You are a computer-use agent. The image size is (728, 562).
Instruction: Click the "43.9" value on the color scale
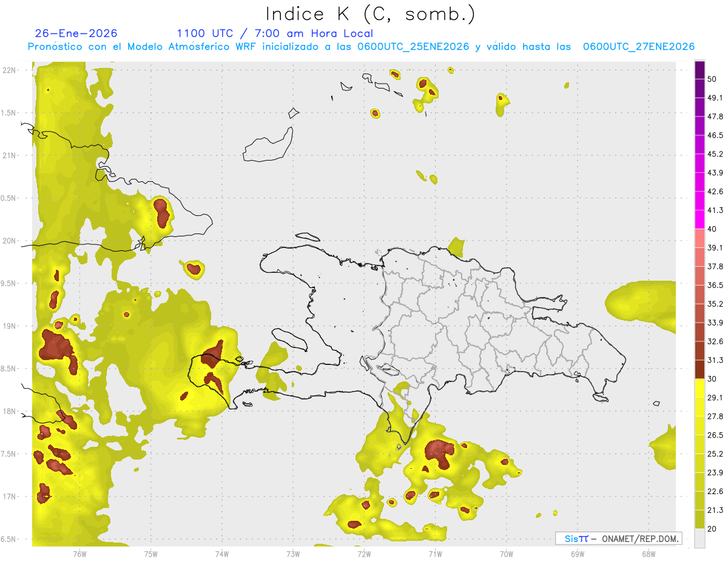click(715, 173)
